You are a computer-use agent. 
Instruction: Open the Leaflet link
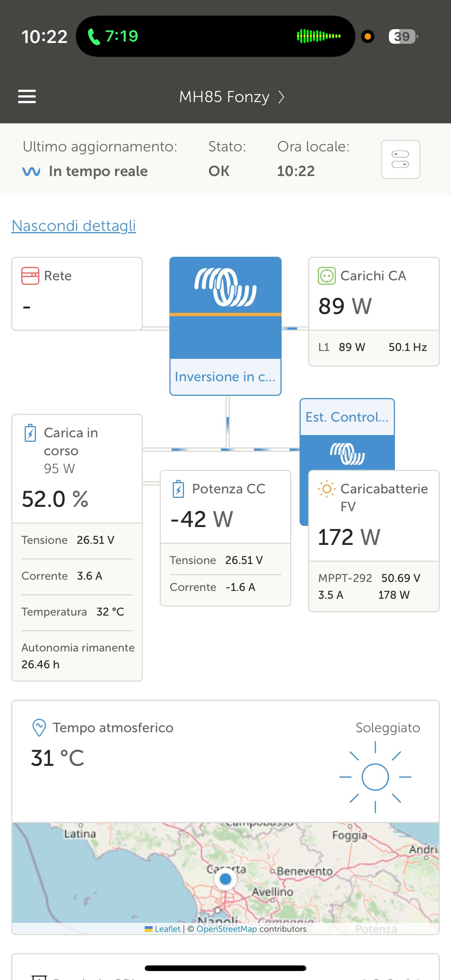[167, 929]
